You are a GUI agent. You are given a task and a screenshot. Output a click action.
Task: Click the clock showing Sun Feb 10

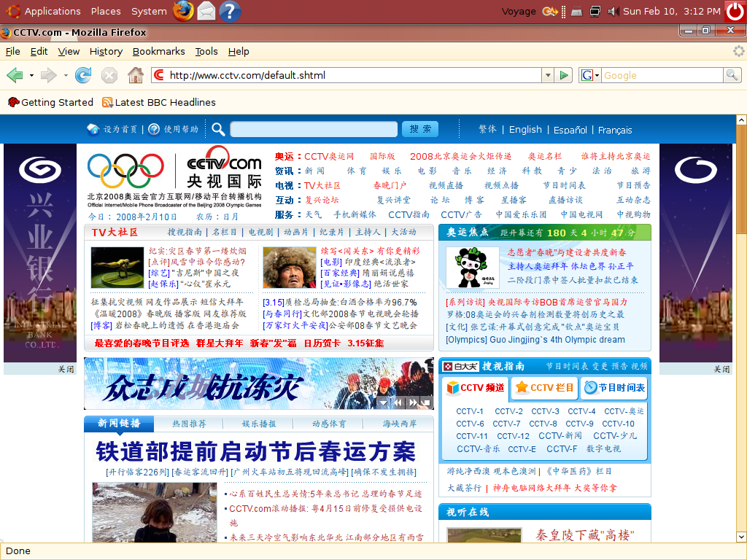tap(672, 11)
